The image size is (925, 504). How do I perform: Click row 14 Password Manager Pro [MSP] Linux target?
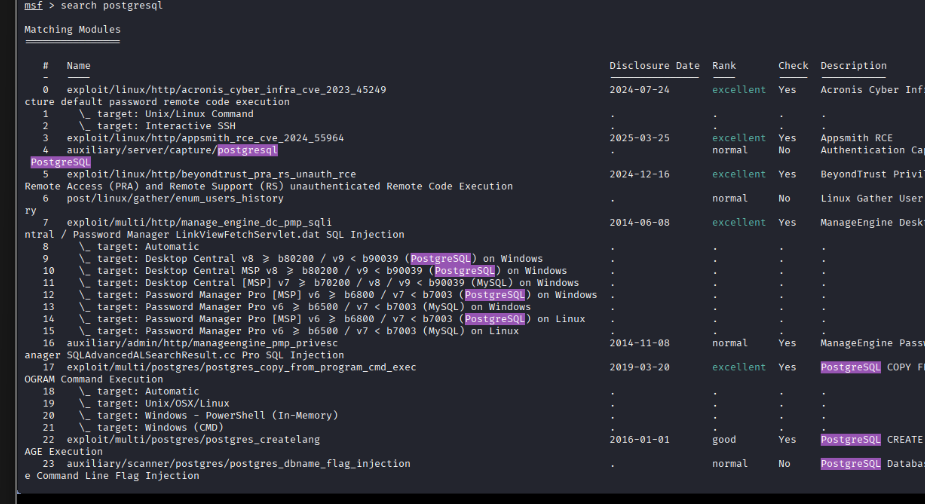click(x=332, y=319)
